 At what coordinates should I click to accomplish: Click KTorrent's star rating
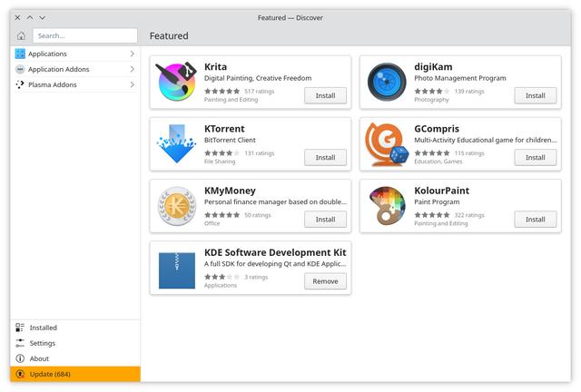pyautogui.click(x=222, y=153)
